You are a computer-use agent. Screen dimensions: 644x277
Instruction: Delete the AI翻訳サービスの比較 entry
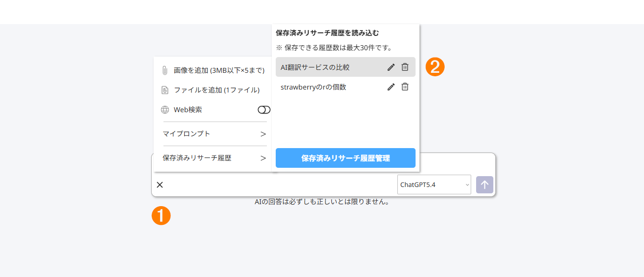[405, 67]
